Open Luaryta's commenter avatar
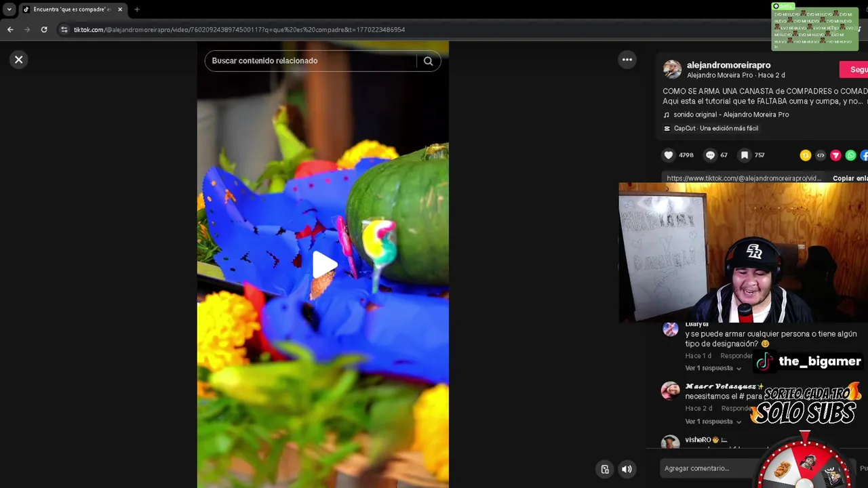 [x=671, y=329]
